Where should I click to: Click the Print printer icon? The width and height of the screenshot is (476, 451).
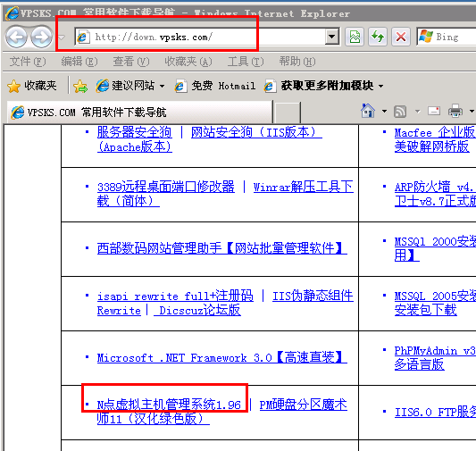click(455, 111)
